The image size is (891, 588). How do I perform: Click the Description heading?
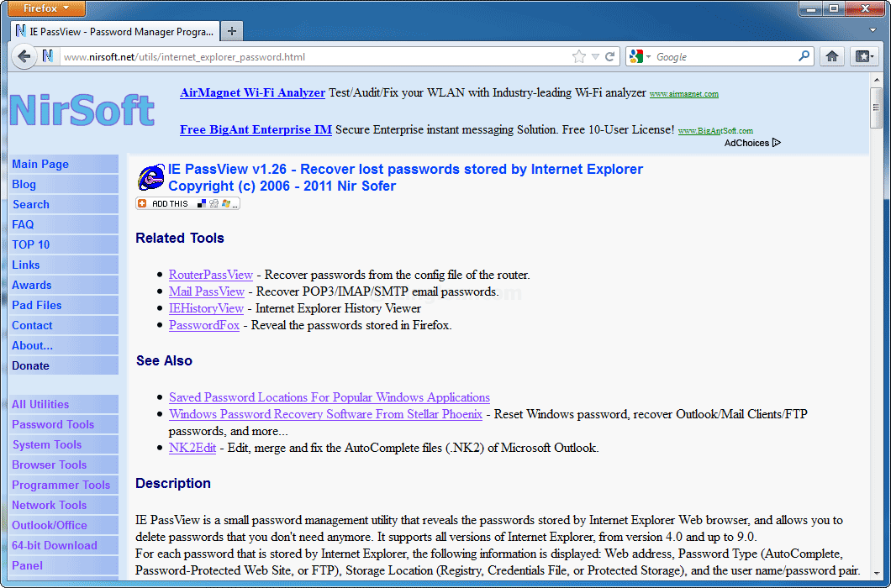pos(173,484)
